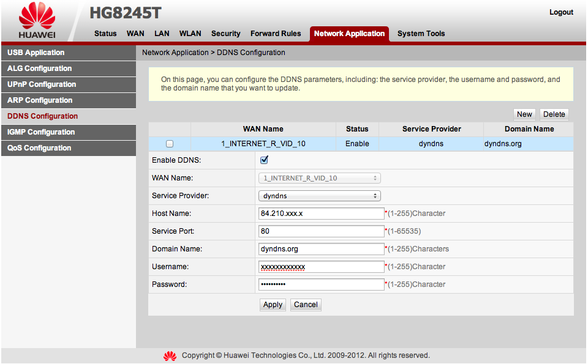Go to the WLAN tab

click(190, 34)
